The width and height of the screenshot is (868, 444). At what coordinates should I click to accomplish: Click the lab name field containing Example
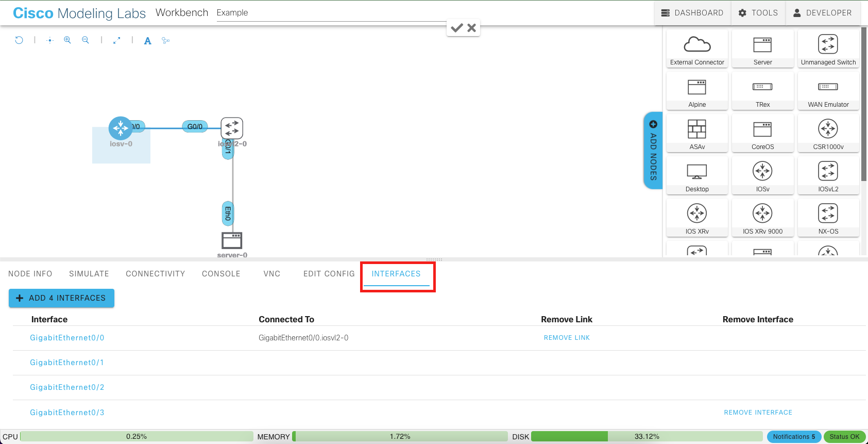[x=331, y=13]
